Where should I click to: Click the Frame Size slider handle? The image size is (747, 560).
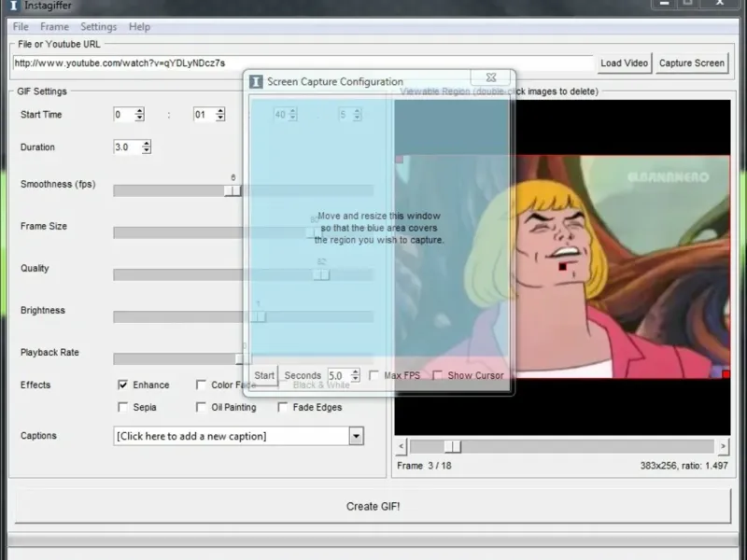coord(313,232)
